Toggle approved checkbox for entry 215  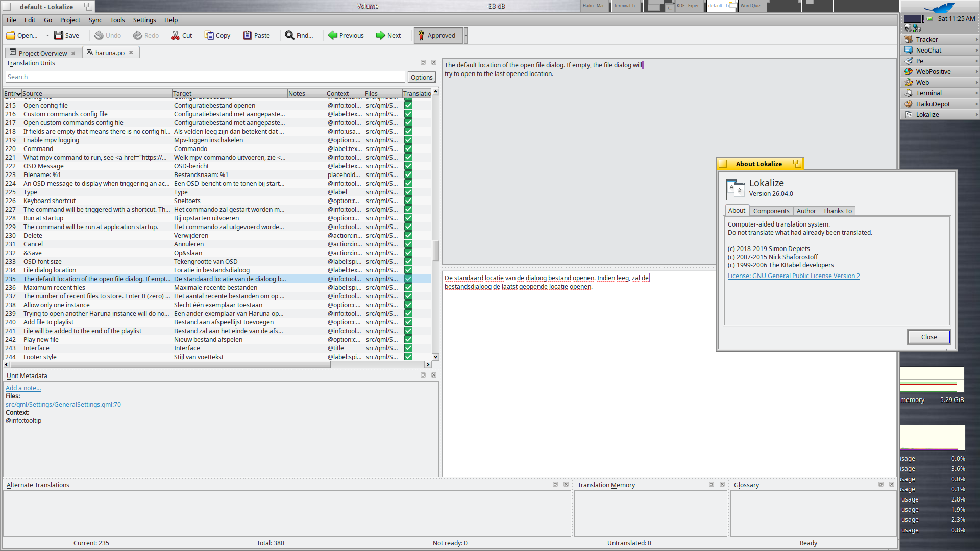coord(408,106)
